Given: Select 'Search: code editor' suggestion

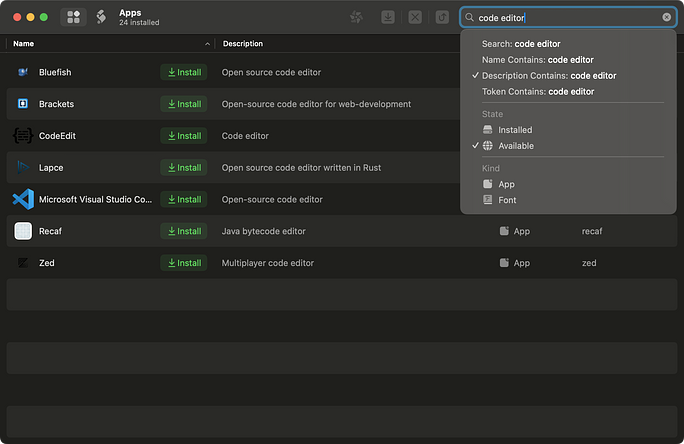Looking at the screenshot, I should click(x=521, y=44).
